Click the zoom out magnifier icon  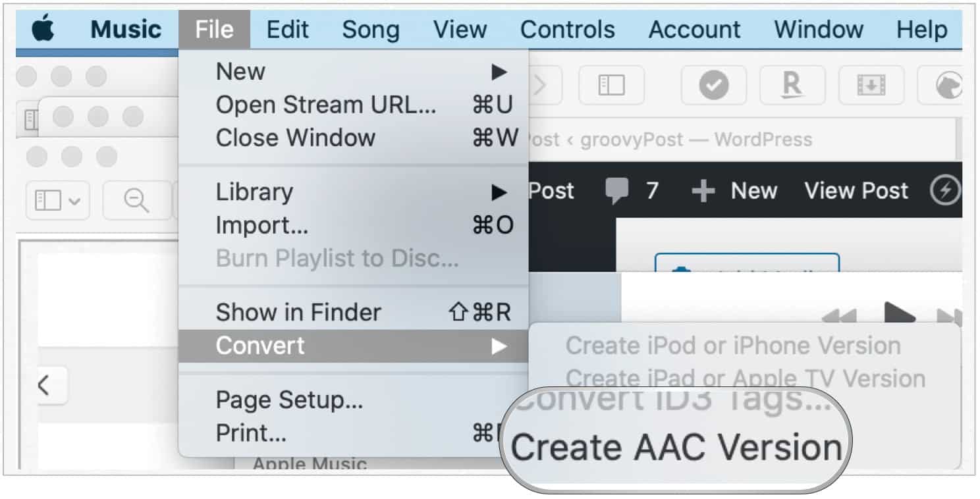click(x=137, y=201)
